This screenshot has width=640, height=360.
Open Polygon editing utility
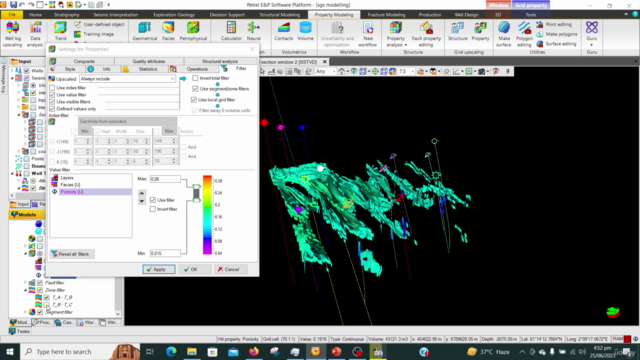pyautogui.click(x=524, y=33)
